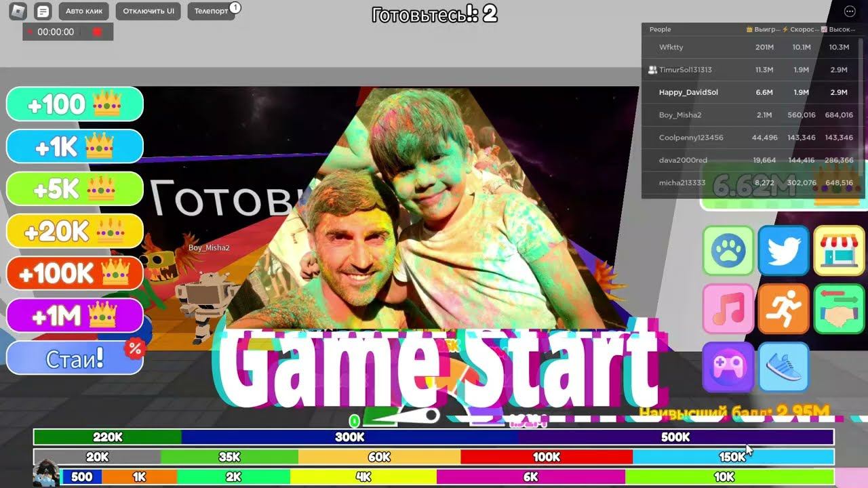Select player Coolpenny123456 in the leaderboard
This screenshot has width=868, height=488.
753,138
